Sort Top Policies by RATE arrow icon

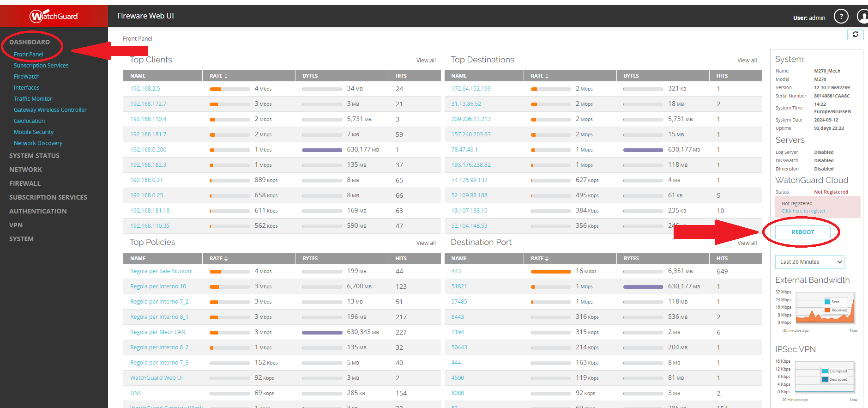pyautogui.click(x=226, y=259)
